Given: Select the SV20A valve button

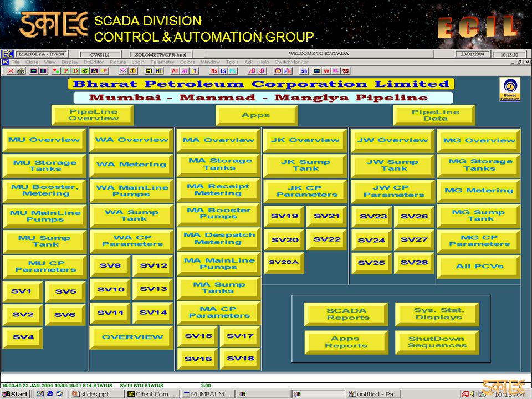Looking at the screenshot, I should (284, 262).
